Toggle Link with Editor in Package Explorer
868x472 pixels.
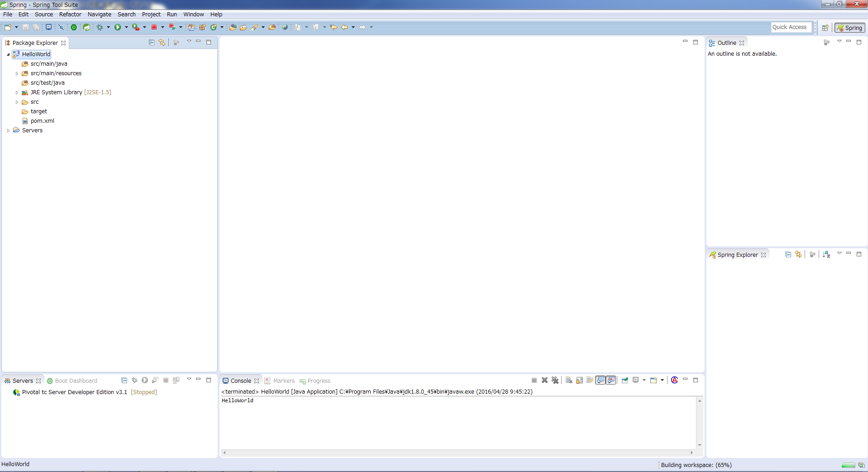(x=162, y=43)
